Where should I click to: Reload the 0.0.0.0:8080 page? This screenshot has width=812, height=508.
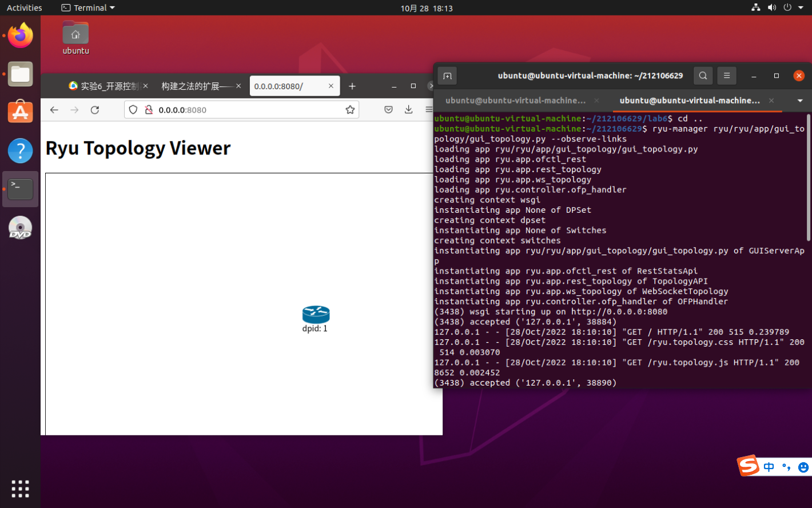95,110
